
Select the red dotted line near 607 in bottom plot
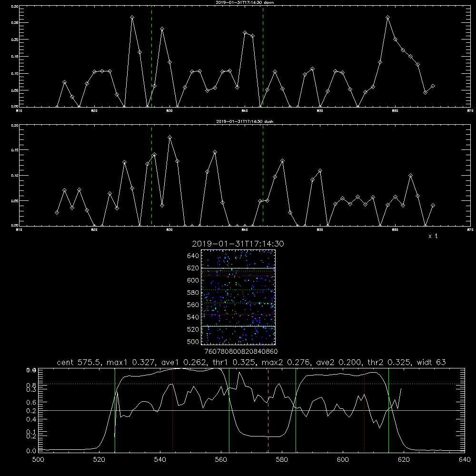pyautogui.click(x=364, y=410)
